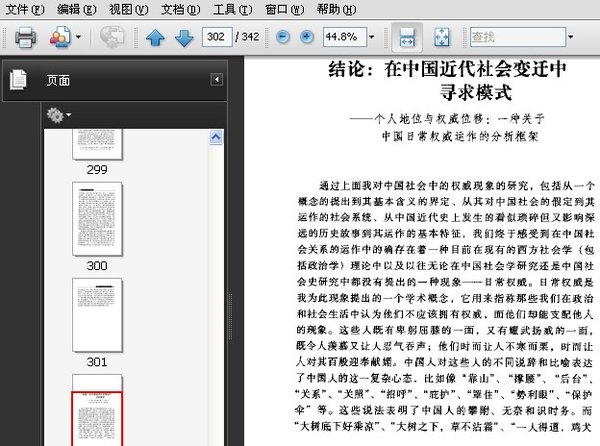Toggle the fit width scrolling mode
Viewport: 600px width, 446px height.
pos(407,38)
